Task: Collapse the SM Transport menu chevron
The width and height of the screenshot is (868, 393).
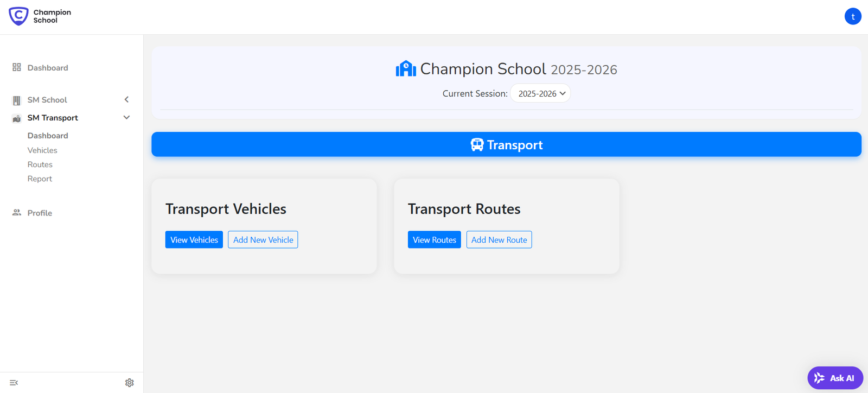Action: pyautogui.click(x=126, y=117)
